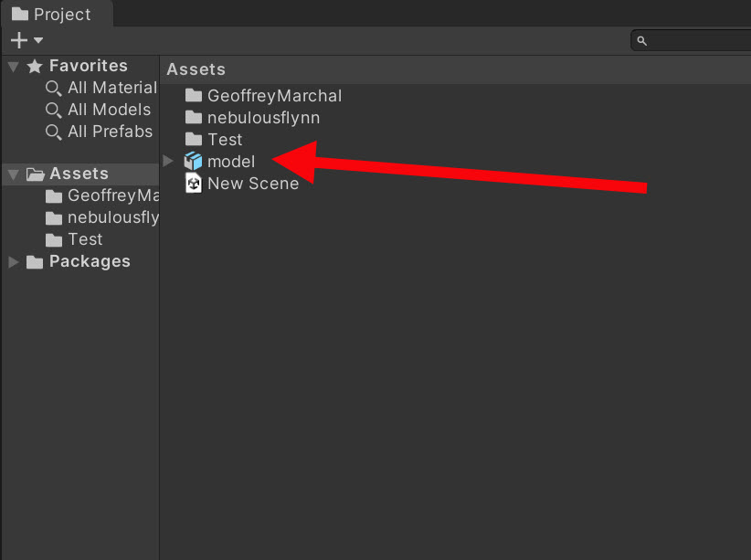Open the plus create-asset menu
This screenshot has height=560, width=751.
pos(19,40)
